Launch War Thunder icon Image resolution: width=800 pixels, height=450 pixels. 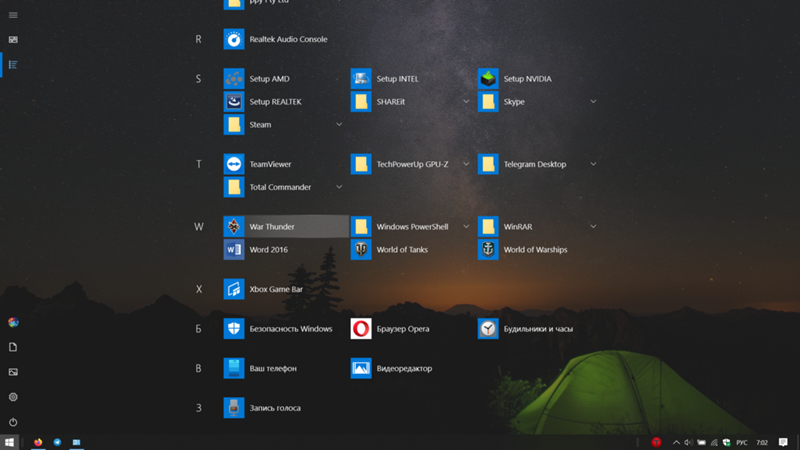point(234,227)
